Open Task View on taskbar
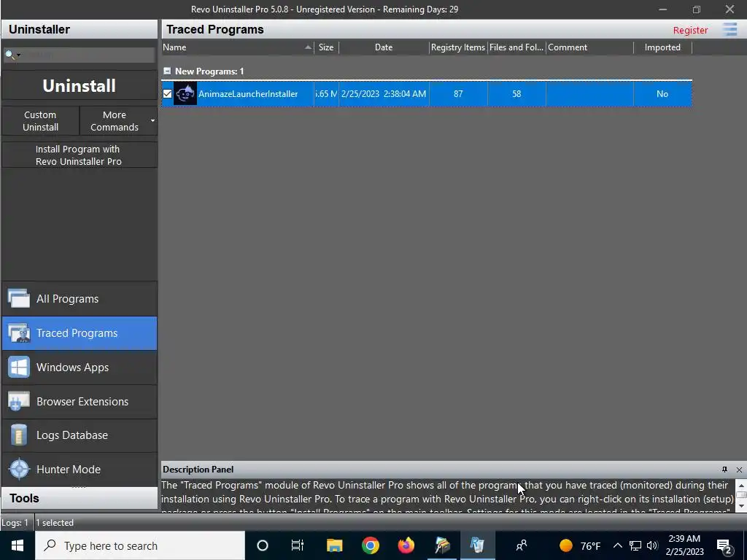The width and height of the screenshot is (747, 560). click(298, 545)
